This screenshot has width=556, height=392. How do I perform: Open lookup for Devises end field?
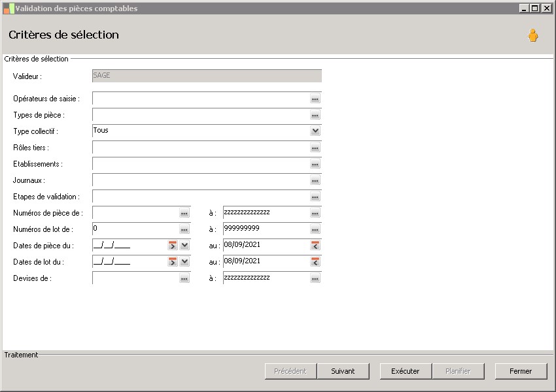315,279
